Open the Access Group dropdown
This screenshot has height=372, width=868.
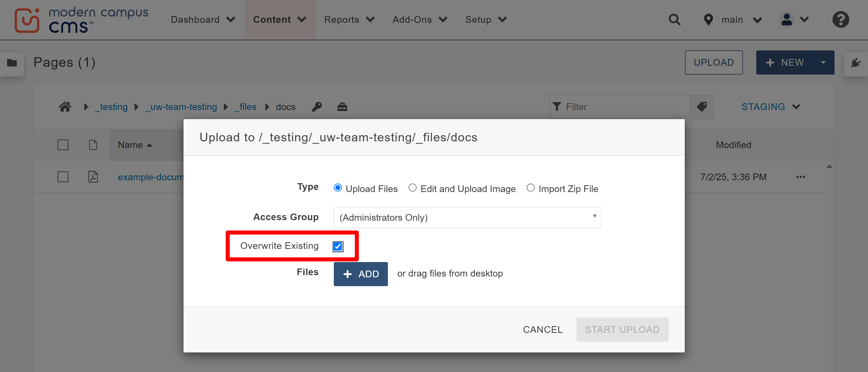click(468, 218)
